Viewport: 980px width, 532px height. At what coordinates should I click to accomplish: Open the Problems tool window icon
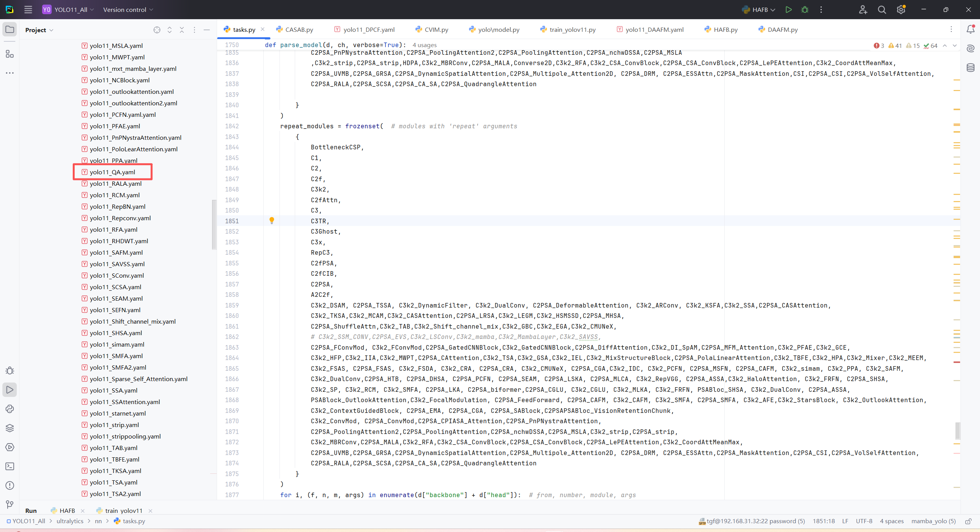pos(10,485)
